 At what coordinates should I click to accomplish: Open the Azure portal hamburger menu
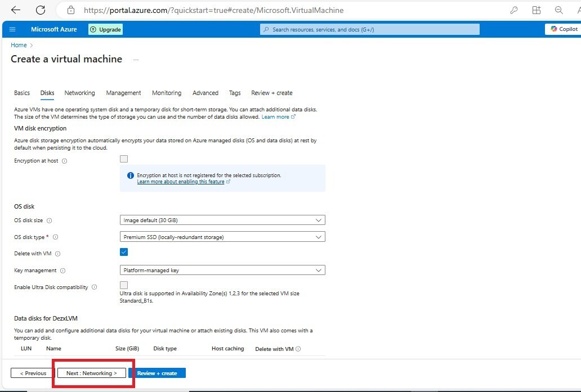coord(12,29)
